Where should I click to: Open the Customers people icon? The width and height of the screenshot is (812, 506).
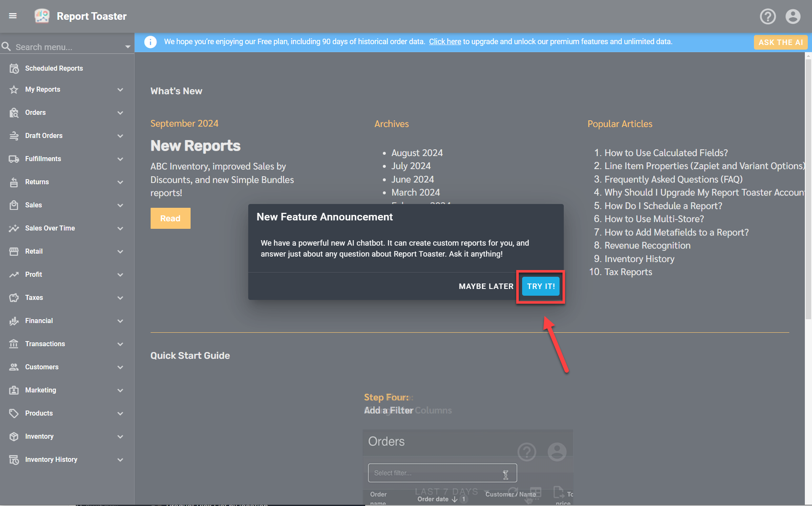pyautogui.click(x=14, y=367)
